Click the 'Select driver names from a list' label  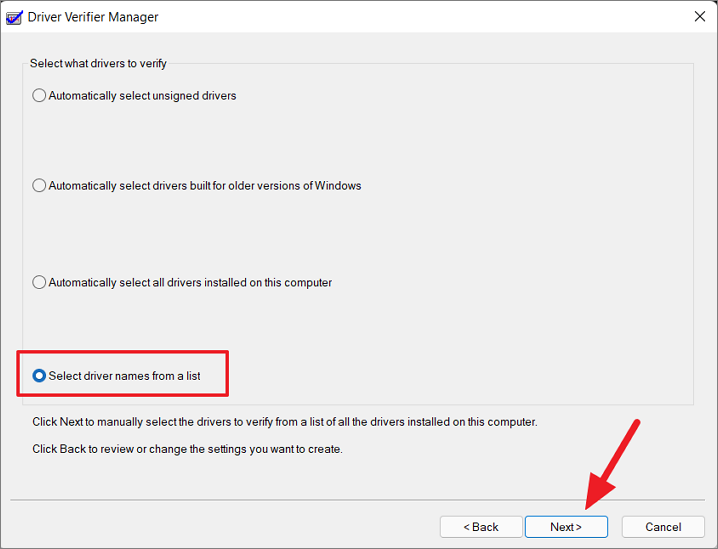click(x=125, y=376)
